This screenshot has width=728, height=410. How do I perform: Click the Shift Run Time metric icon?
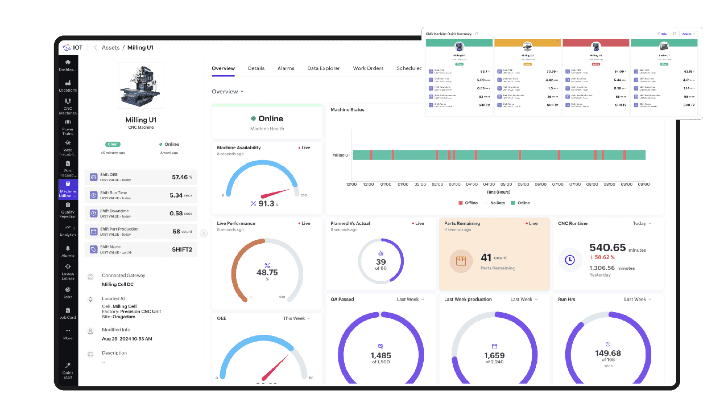pyautogui.click(x=94, y=195)
